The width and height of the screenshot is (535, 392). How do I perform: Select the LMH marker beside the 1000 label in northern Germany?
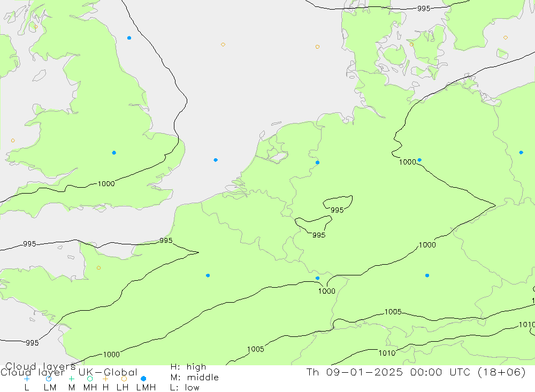(419, 160)
